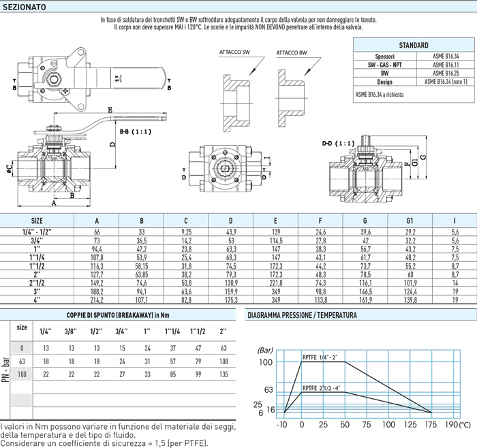Click the STANDARD table header
Image resolution: width=477 pixels, height=448 pixels.
click(413, 45)
